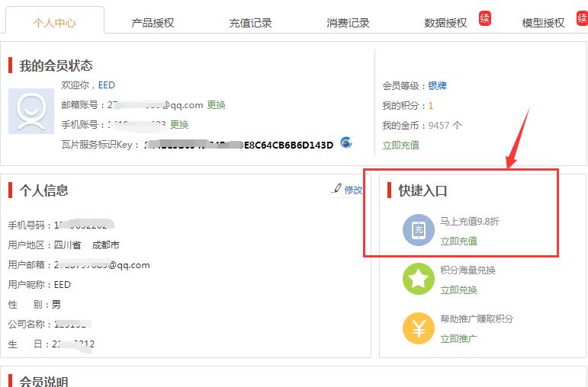Image resolution: width=588 pixels, height=387 pixels.
Task: Click 立即兑换 link for points exchange
Action: pyautogui.click(x=458, y=289)
